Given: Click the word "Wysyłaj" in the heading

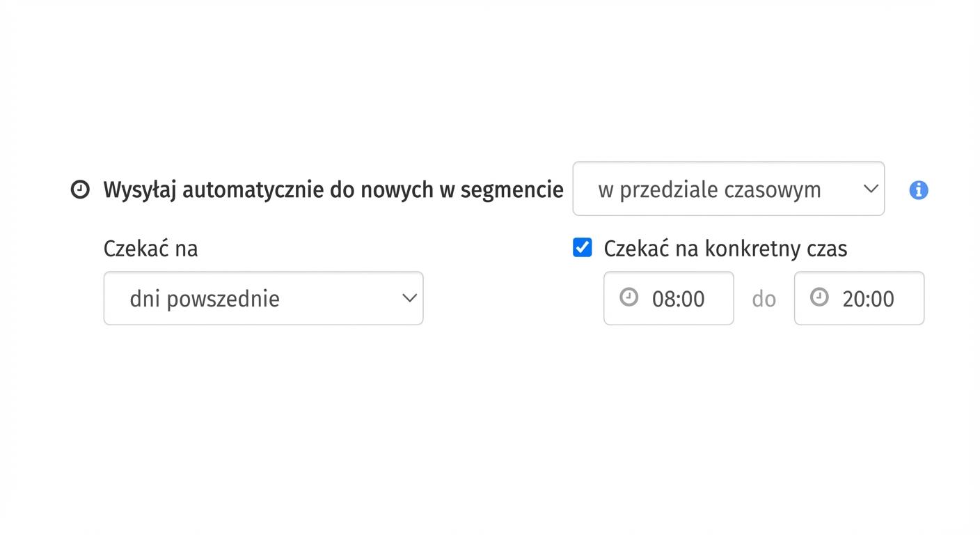Looking at the screenshot, I should 140,190.
